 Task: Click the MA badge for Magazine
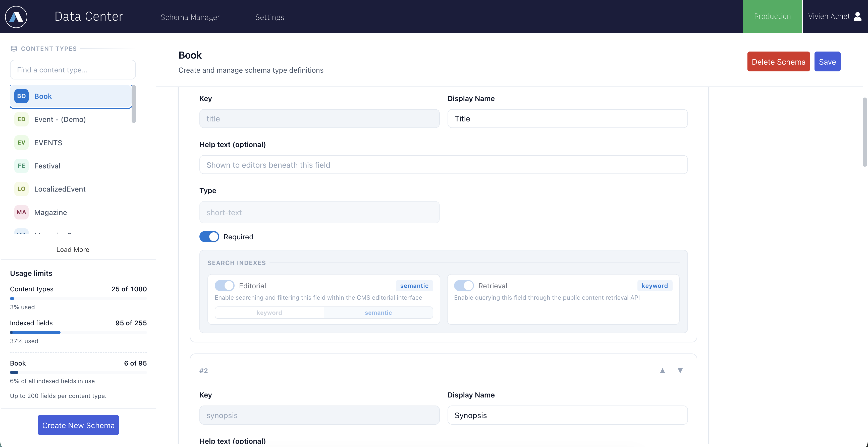[21, 212]
